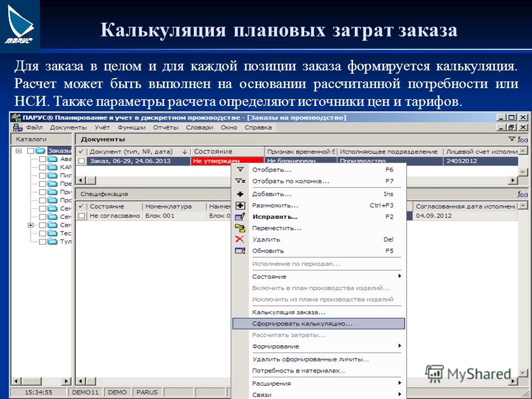532x399 pixels.
Task: Select the Тул folder icon in the catalog tree
Action: [53, 242]
